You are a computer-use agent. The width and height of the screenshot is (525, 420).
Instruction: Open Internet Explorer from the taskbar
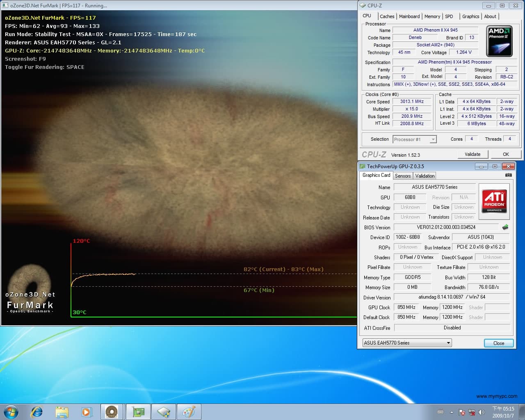[x=37, y=412]
